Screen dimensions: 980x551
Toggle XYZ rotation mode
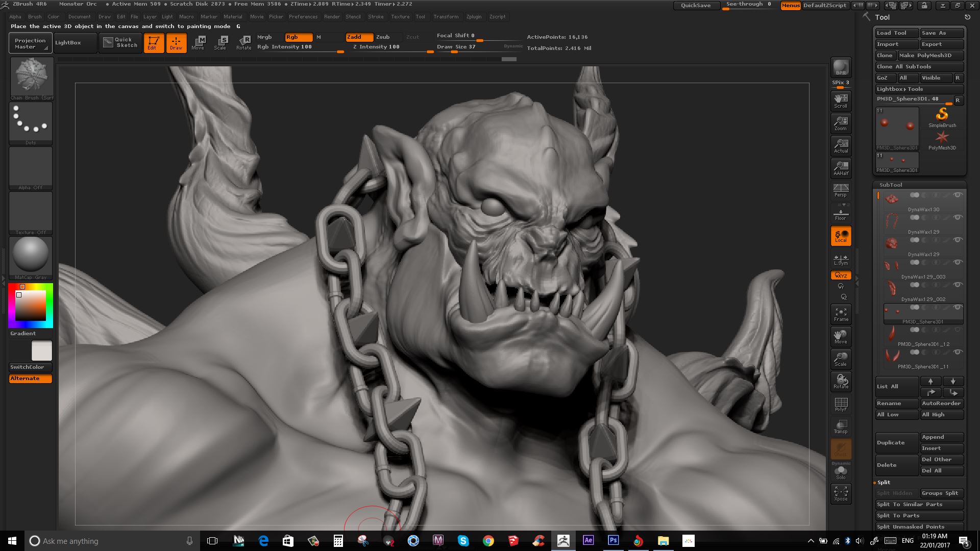pyautogui.click(x=841, y=275)
